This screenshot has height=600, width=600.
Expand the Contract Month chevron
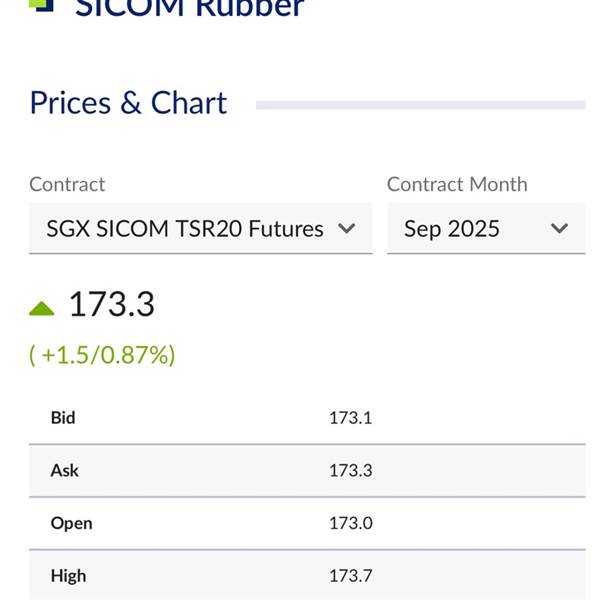coord(559,228)
